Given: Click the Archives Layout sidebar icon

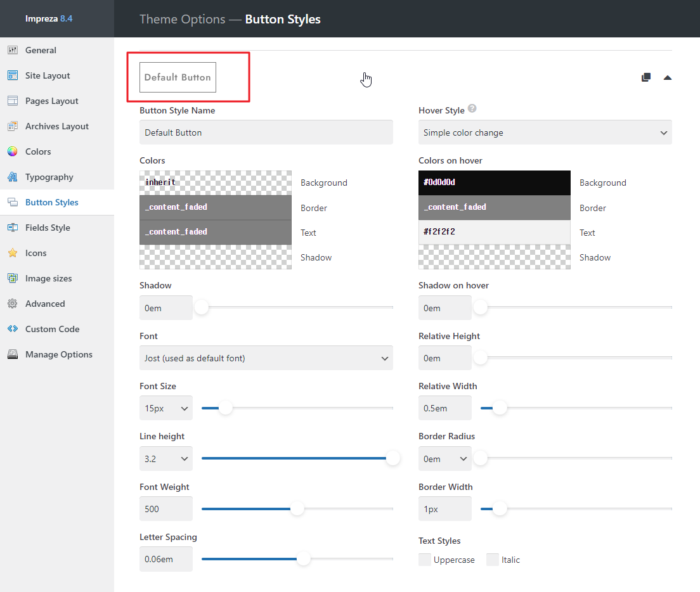Looking at the screenshot, I should [13, 126].
